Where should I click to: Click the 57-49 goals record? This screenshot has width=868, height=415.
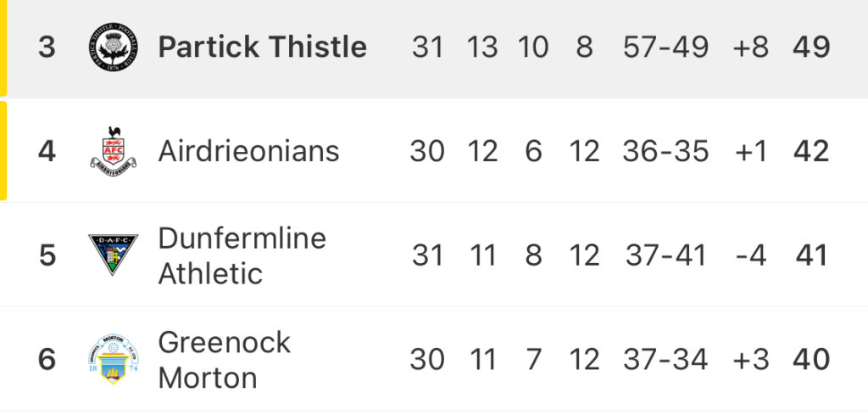(665, 47)
